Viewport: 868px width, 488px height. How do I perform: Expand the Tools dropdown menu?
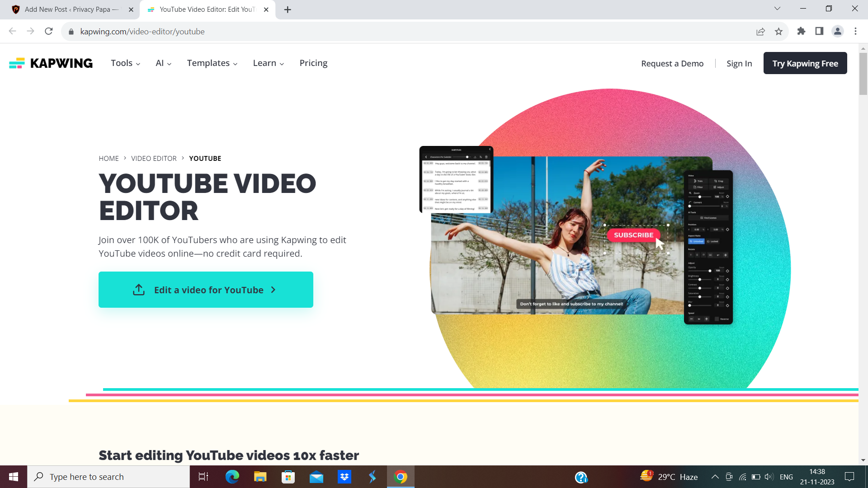125,63
